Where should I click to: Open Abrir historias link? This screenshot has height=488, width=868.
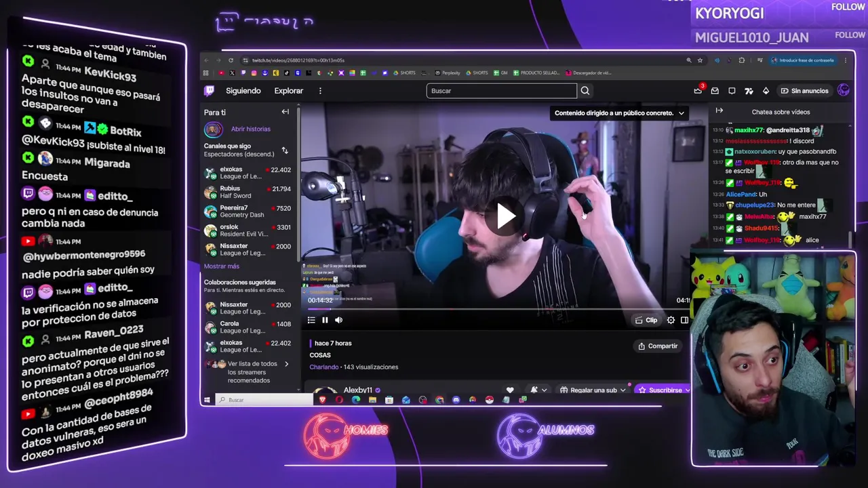(250, 129)
